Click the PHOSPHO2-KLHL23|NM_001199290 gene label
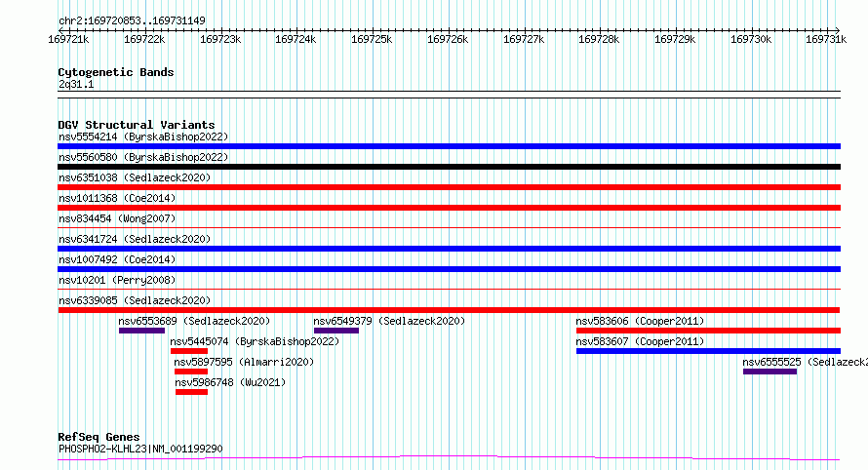 click(140, 449)
